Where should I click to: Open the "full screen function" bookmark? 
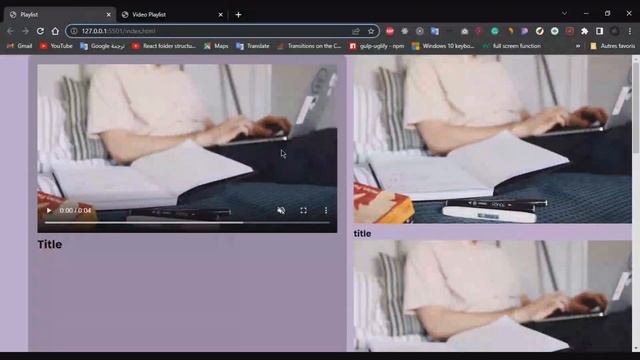511,46
